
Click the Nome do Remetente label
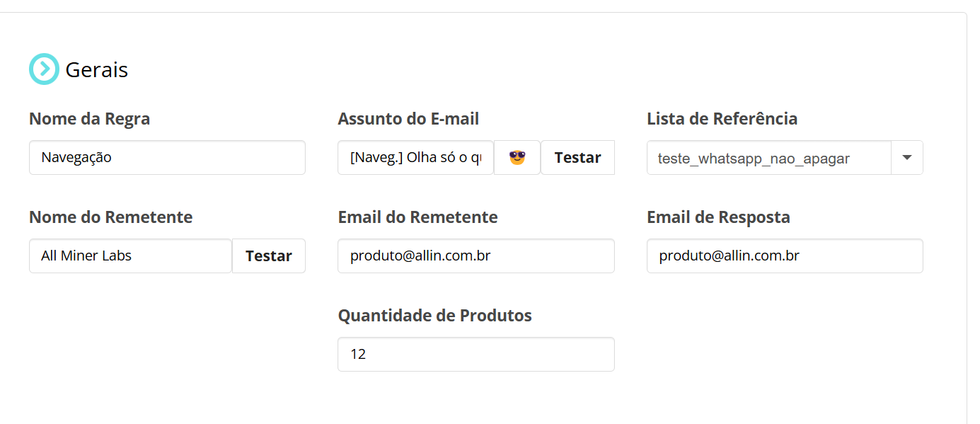pos(111,217)
